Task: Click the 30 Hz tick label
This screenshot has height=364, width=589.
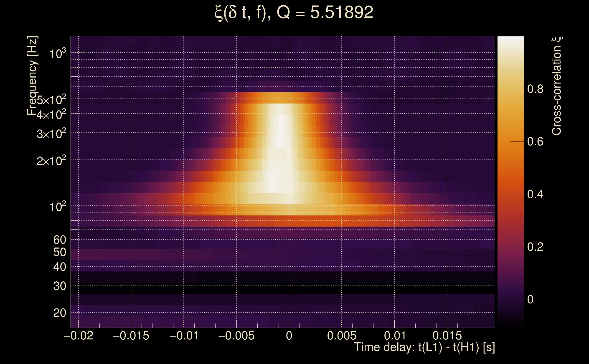Action: click(x=59, y=286)
